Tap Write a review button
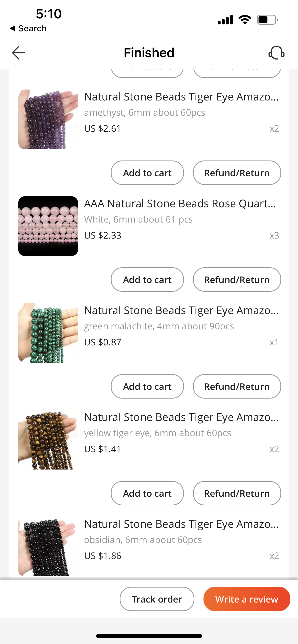Image resolution: width=298 pixels, height=644 pixels. 247,599
